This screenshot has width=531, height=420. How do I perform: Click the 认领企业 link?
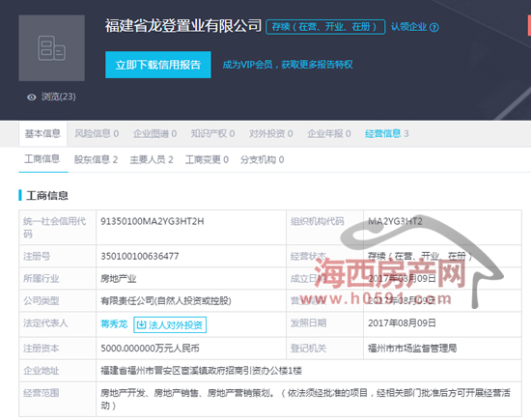coord(408,27)
